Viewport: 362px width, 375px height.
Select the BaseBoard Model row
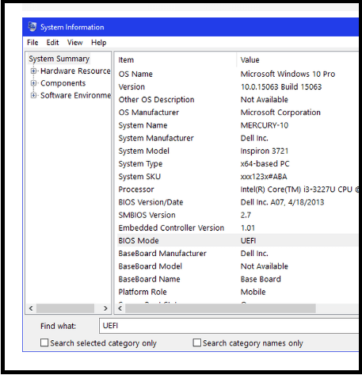click(x=237, y=266)
